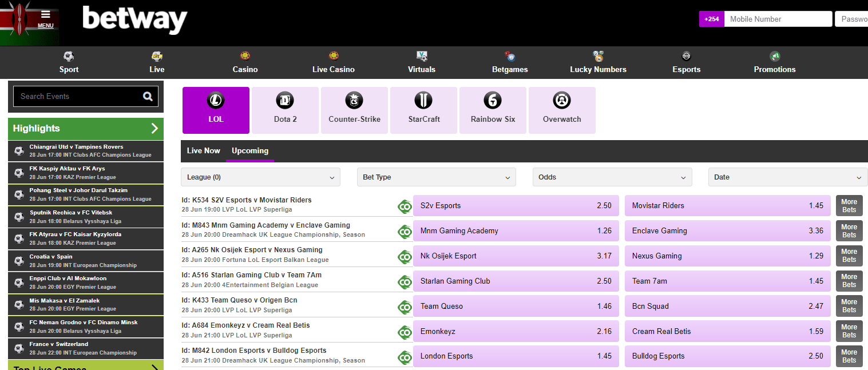Bet on Team 7am at 1.45
The image size is (868, 370).
point(728,281)
